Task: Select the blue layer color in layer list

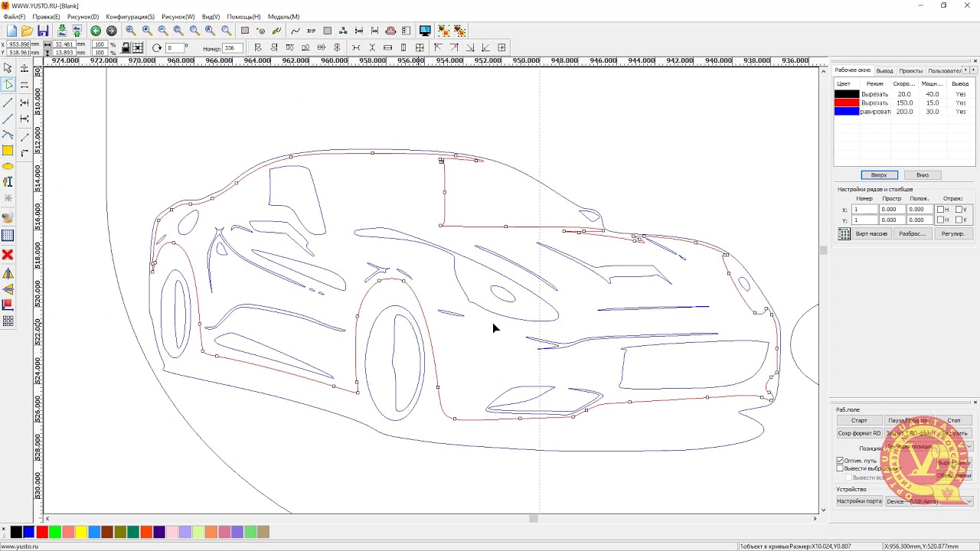Action: (x=847, y=112)
